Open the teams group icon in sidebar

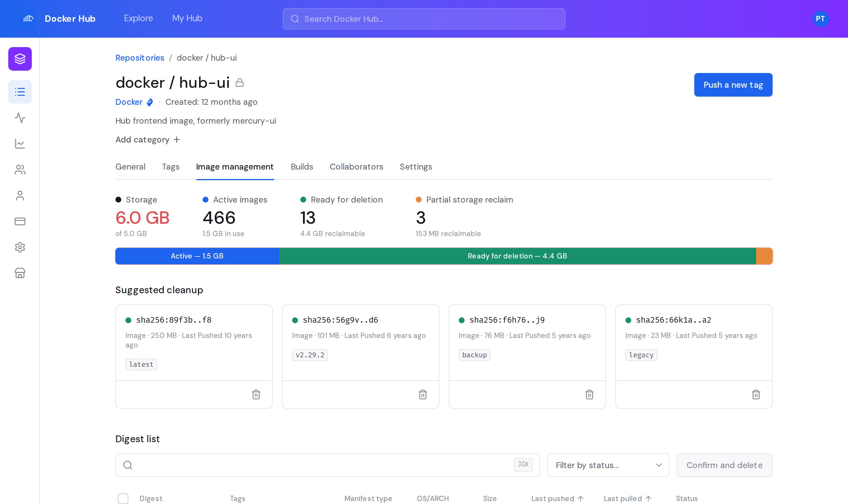(20, 170)
